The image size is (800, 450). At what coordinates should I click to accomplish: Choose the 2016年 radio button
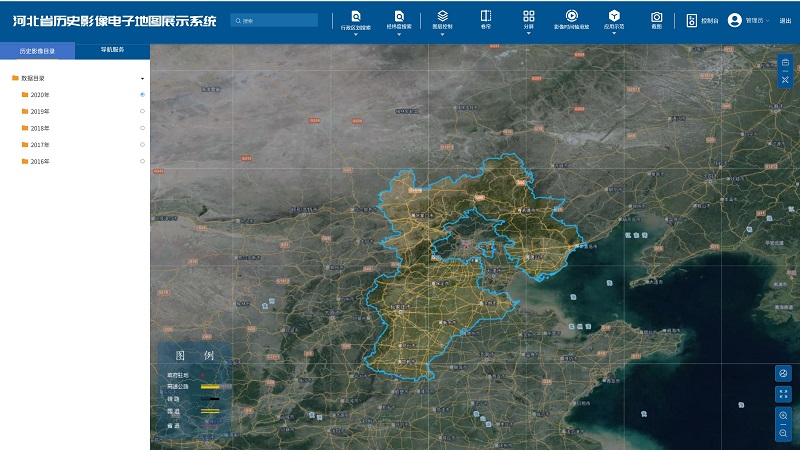point(143,161)
